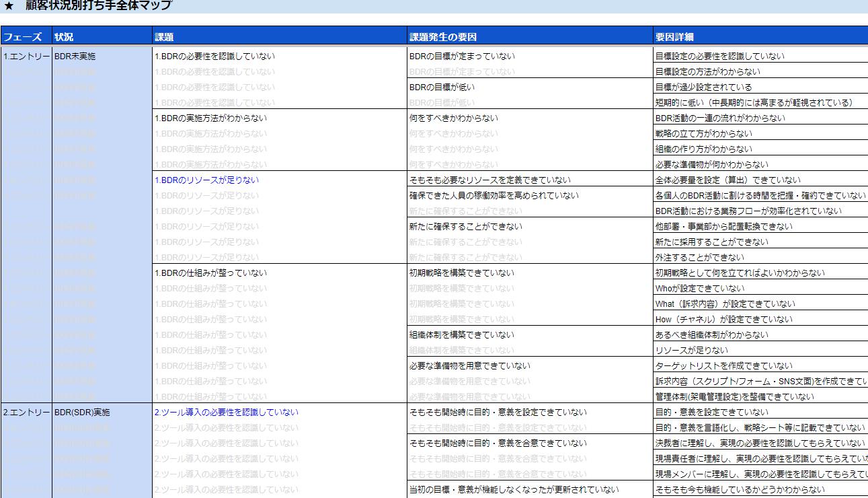The image size is (868, 498).
Task: Click the 要因詳細 cell 目的・意義を設定できていない
Action: click(760, 413)
